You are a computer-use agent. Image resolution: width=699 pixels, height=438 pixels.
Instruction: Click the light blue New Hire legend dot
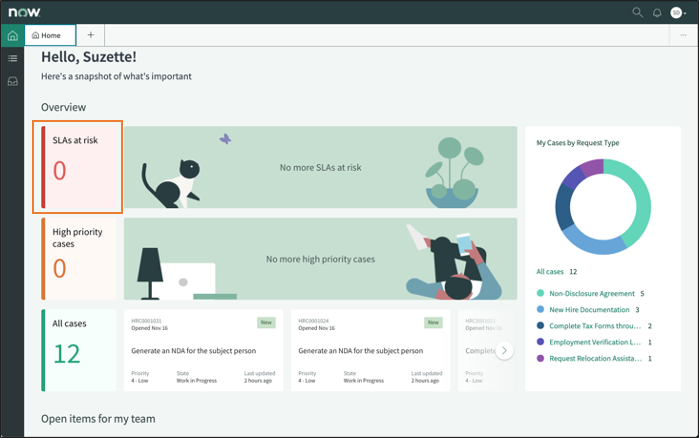click(540, 309)
